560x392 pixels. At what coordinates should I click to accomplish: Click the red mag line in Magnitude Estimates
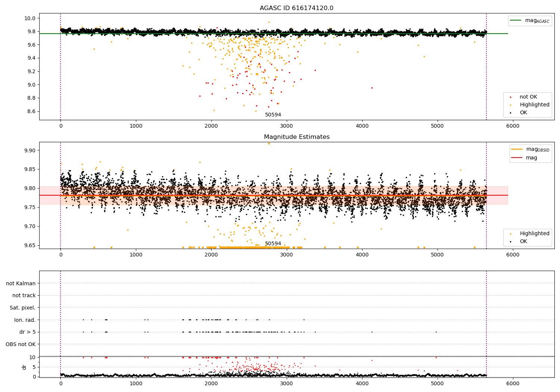(273, 195)
